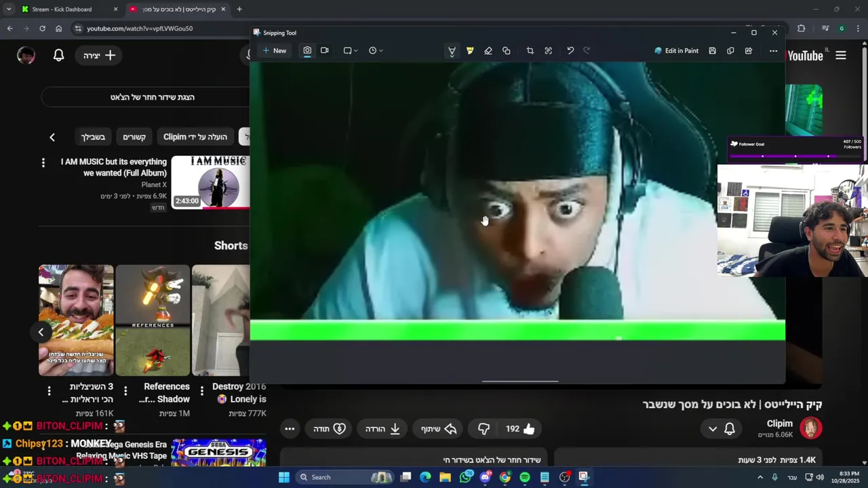Click the תודה thanks button
Screen dimensions: 868x488
330,428
